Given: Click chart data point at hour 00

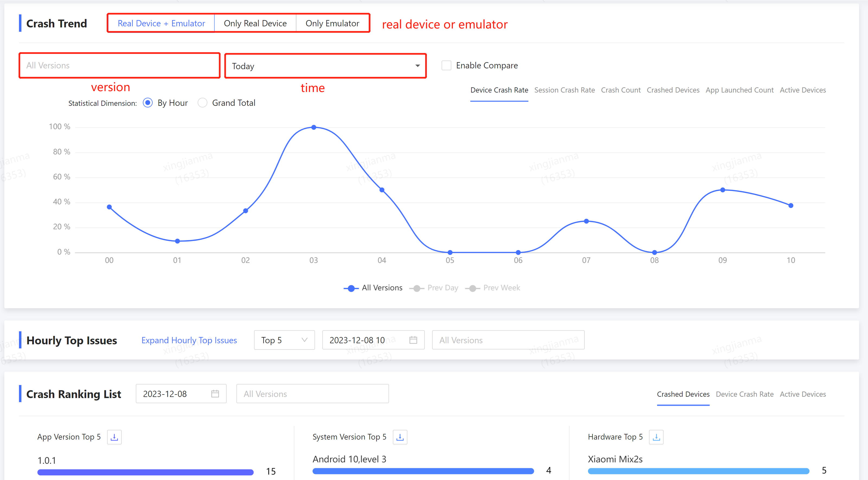Looking at the screenshot, I should (x=109, y=207).
